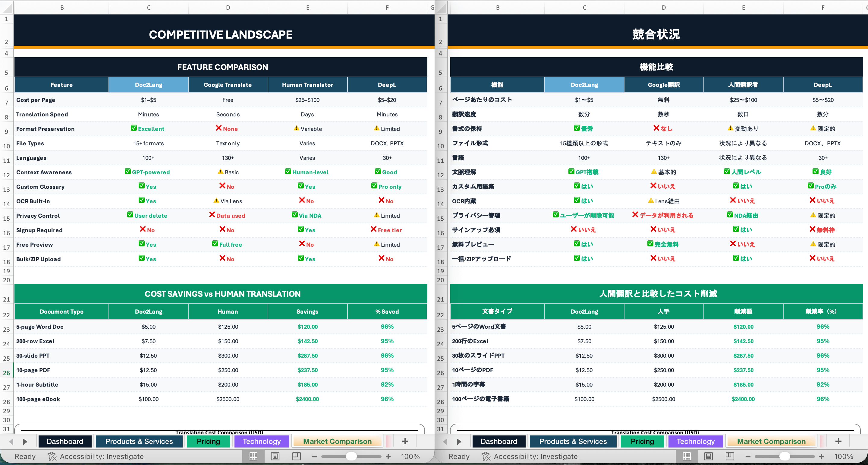Viewport: 868px width, 465px height.
Task: Open the Pricing sheet tab
Action: pyautogui.click(x=208, y=441)
